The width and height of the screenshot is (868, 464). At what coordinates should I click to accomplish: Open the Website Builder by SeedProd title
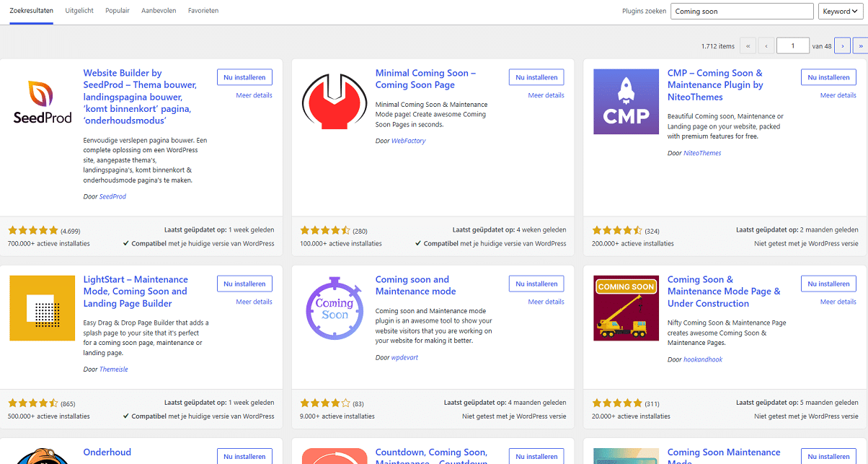point(140,97)
